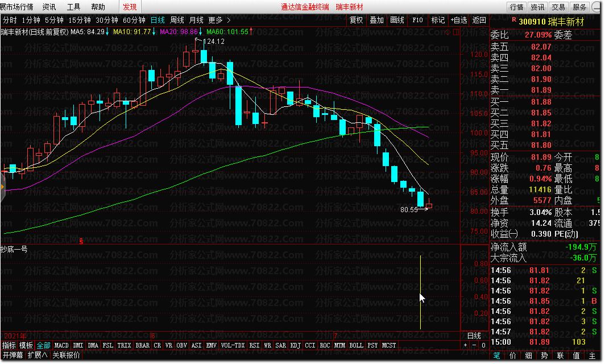The height and width of the screenshot is (364, 605).
Task: Apply the RSI indicator
Action: [254, 345]
